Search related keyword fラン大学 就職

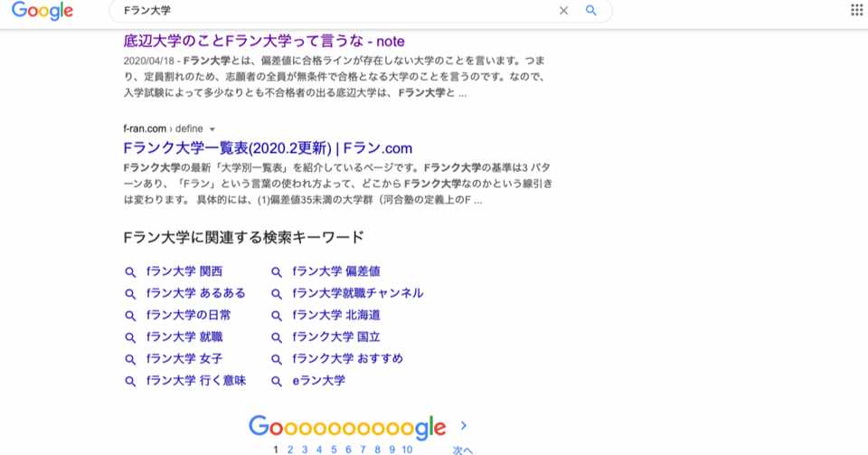coord(184,337)
